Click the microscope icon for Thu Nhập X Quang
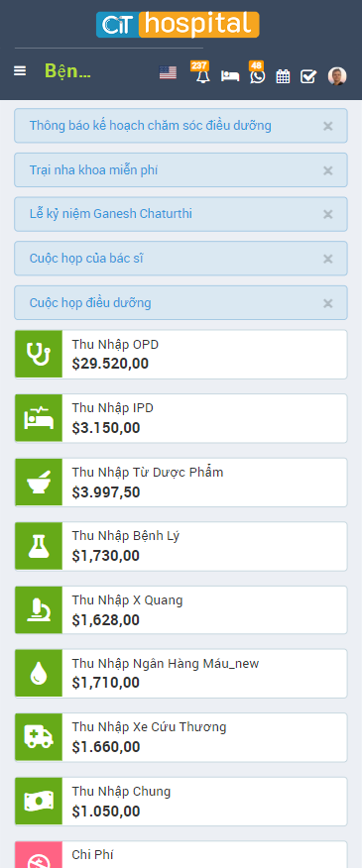The height and width of the screenshot is (868, 362). [x=39, y=610]
